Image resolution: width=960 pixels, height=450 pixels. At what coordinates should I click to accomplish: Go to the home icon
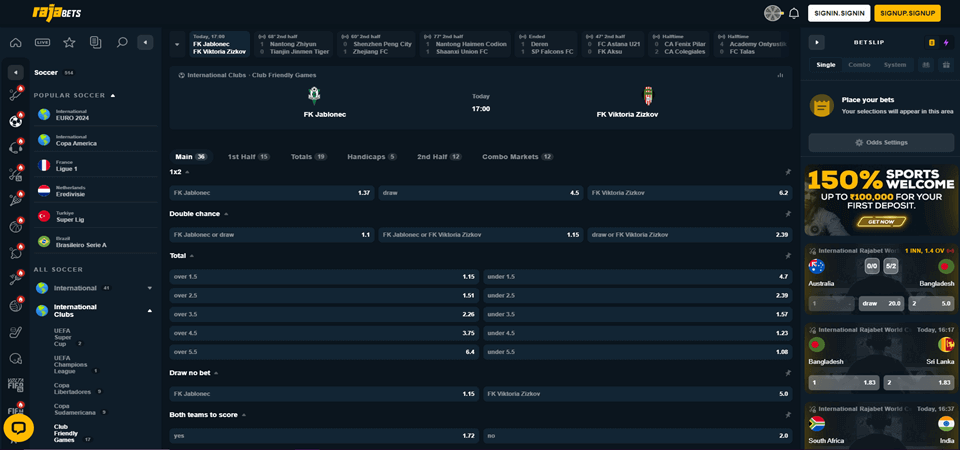[x=16, y=42]
